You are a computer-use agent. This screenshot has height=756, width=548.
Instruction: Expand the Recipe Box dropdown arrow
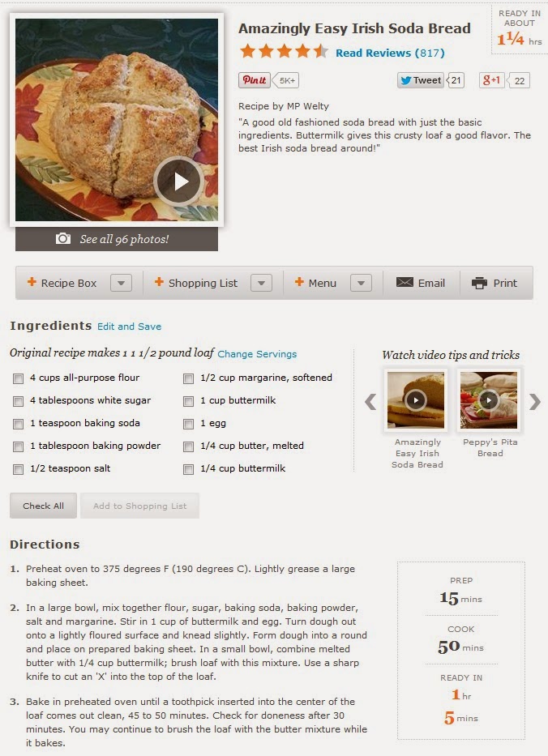pos(121,283)
